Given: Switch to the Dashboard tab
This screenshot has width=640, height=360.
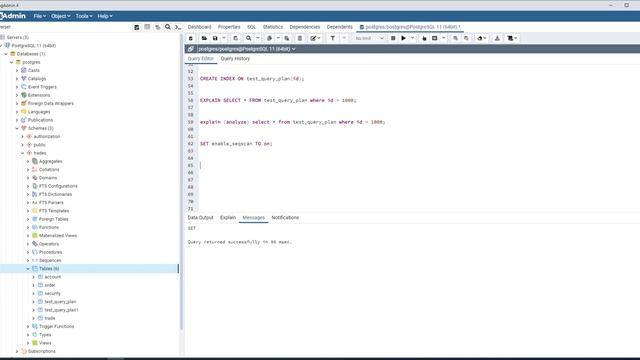Looking at the screenshot, I should (x=199, y=27).
